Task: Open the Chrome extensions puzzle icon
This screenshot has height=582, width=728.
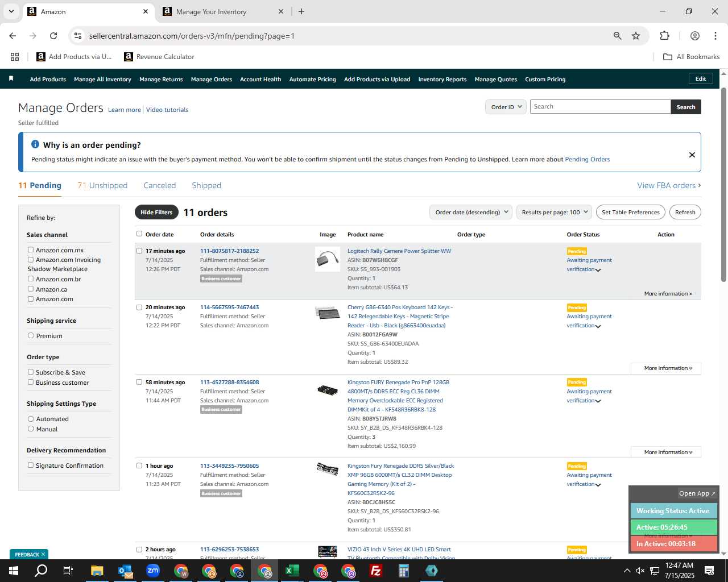Action: point(664,36)
